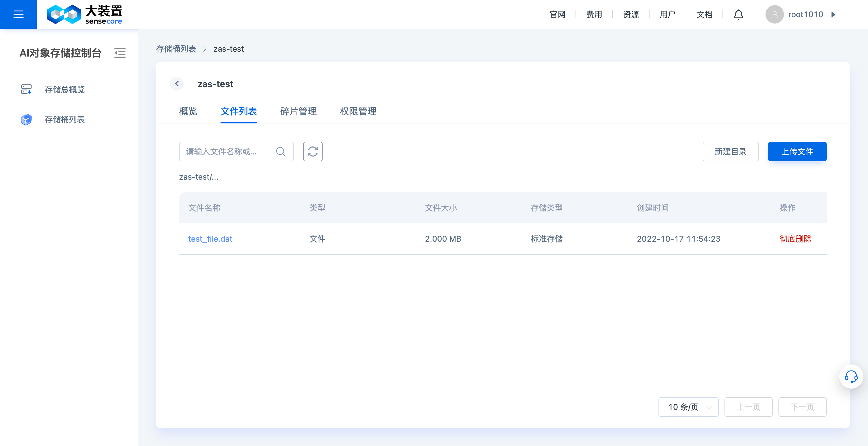Click the search magnifier icon
This screenshot has height=446, width=868.
(280, 152)
